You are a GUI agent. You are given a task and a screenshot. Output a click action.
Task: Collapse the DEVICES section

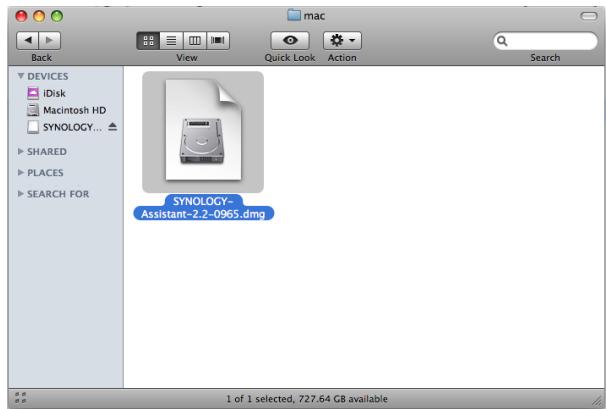coord(21,76)
